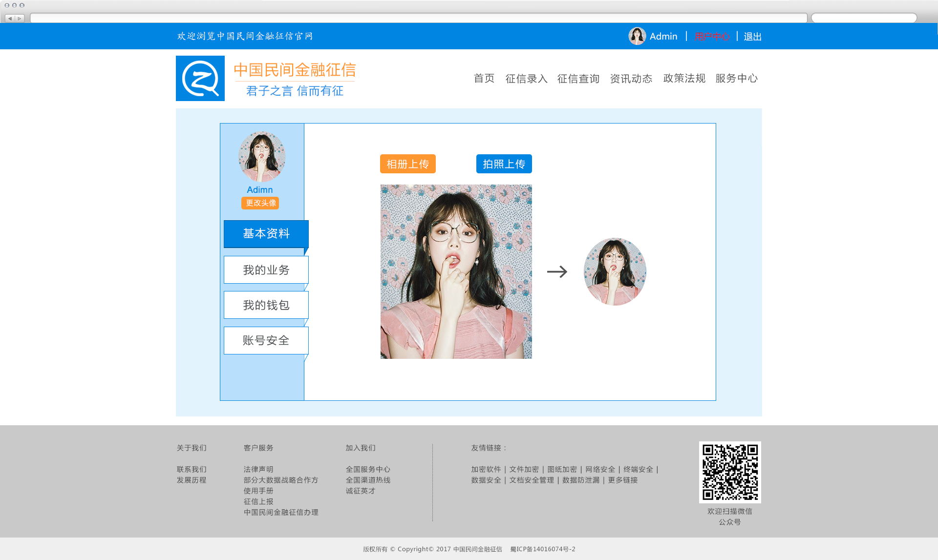Open 全国服务中心 footer link

[368, 469]
